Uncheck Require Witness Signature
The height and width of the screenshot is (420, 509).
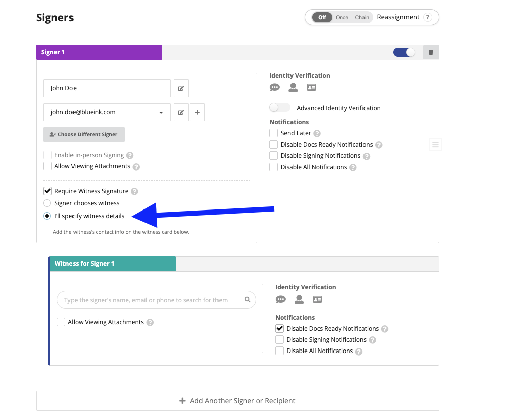point(47,191)
